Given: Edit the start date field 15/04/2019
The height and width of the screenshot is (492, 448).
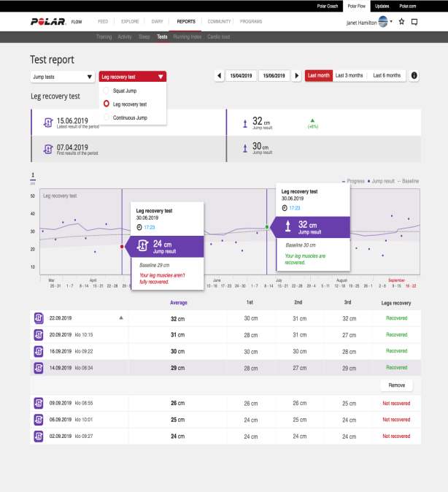Looking at the screenshot, I should (x=241, y=75).
